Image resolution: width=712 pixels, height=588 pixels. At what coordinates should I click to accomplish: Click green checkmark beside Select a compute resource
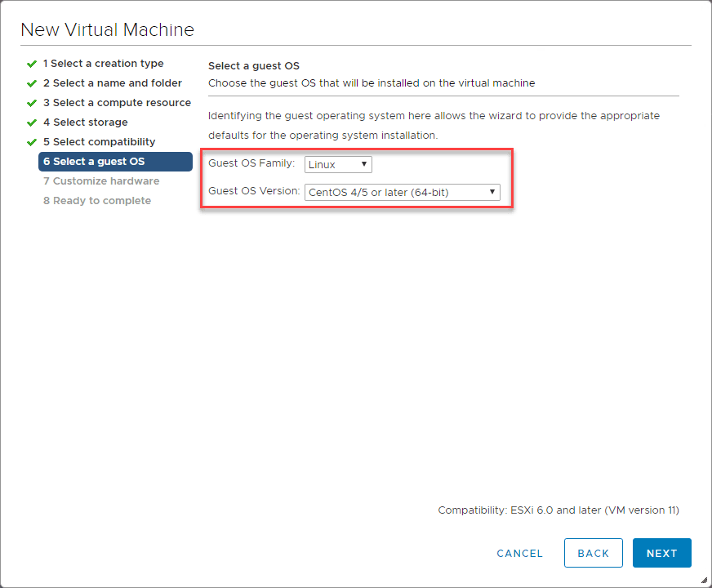point(31,103)
